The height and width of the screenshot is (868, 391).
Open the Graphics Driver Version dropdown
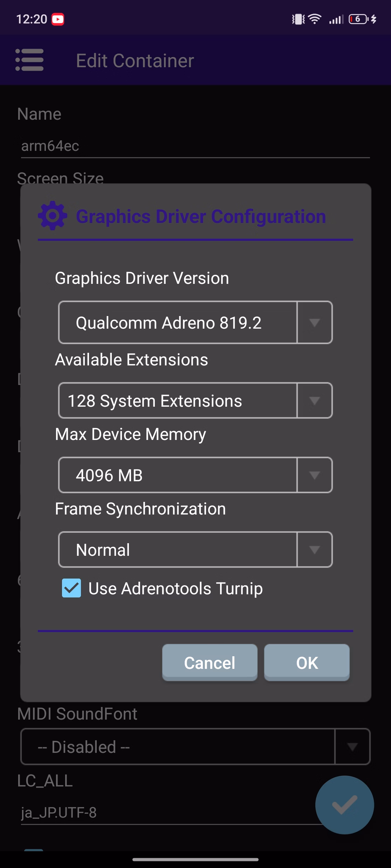[195, 322]
